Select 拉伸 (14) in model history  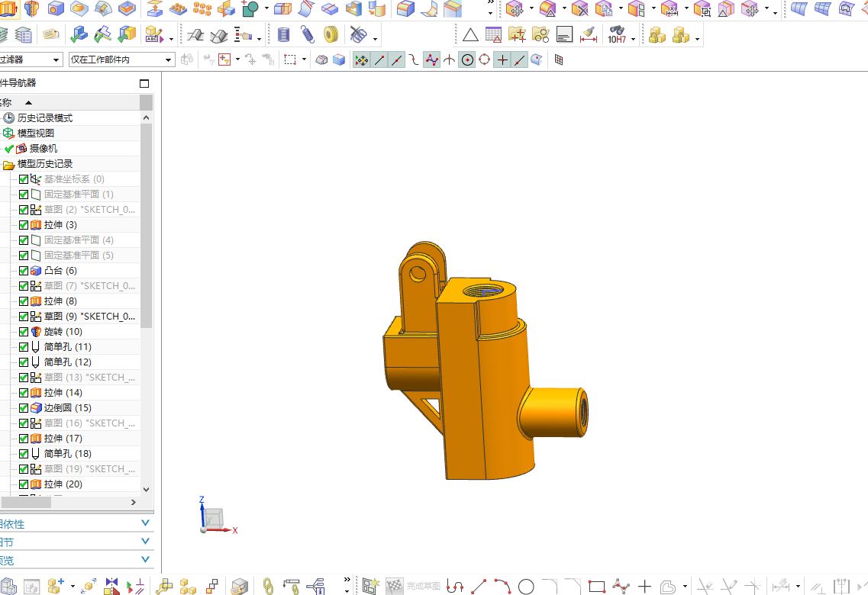click(x=63, y=393)
